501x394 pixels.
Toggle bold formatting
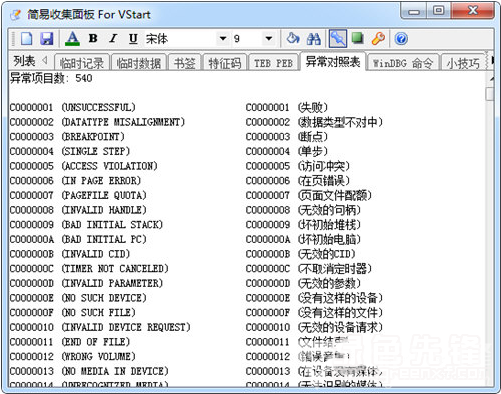click(x=93, y=39)
